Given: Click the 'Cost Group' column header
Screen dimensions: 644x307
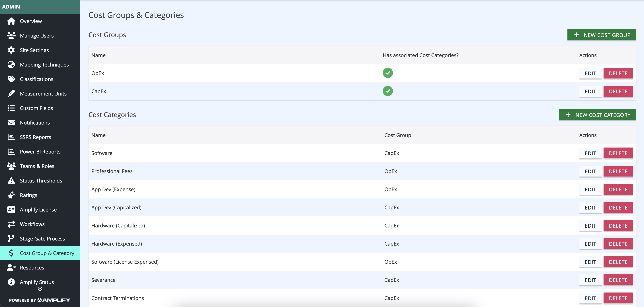Looking at the screenshot, I should (397, 135).
